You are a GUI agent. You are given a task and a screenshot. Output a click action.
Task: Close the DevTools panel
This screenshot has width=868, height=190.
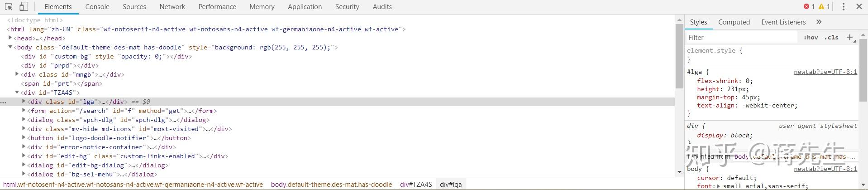coord(858,7)
